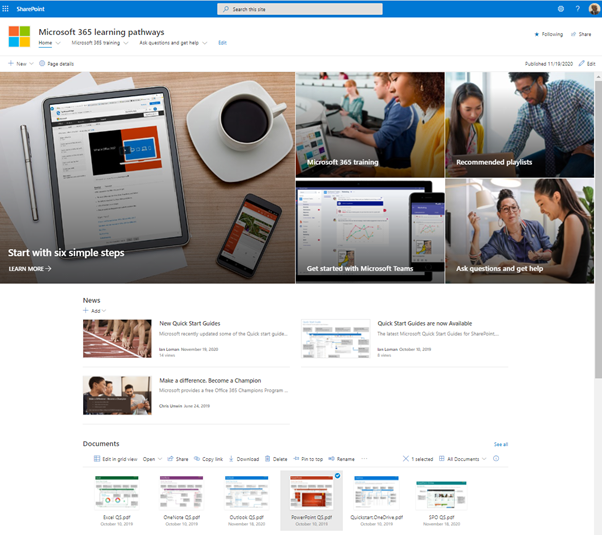Click the help question mark icon
The width and height of the screenshot is (602, 535).
pos(577,8)
